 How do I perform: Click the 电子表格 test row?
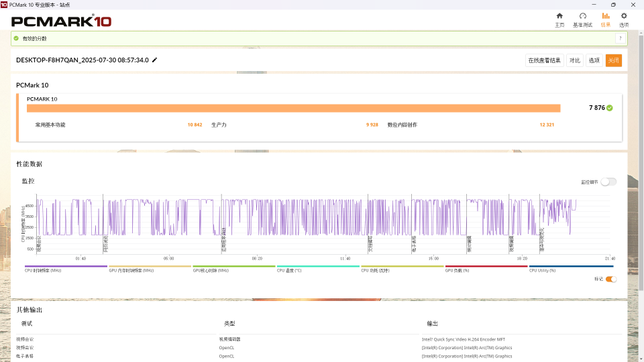(25, 356)
